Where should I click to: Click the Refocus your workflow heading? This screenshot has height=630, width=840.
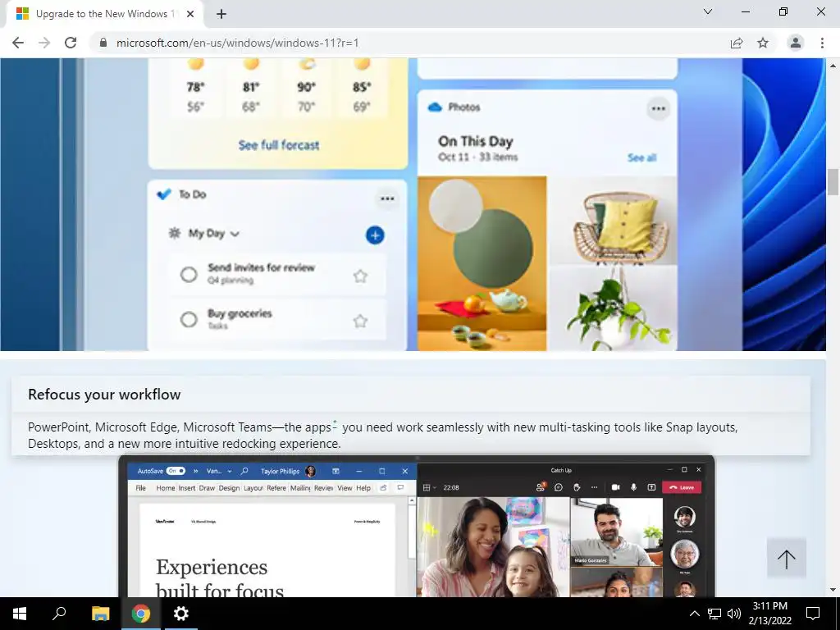pyautogui.click(x=104, y=395)
